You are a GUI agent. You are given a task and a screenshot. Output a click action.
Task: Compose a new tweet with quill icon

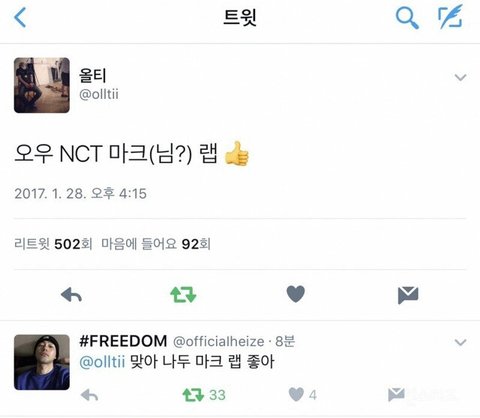point(450,17)
